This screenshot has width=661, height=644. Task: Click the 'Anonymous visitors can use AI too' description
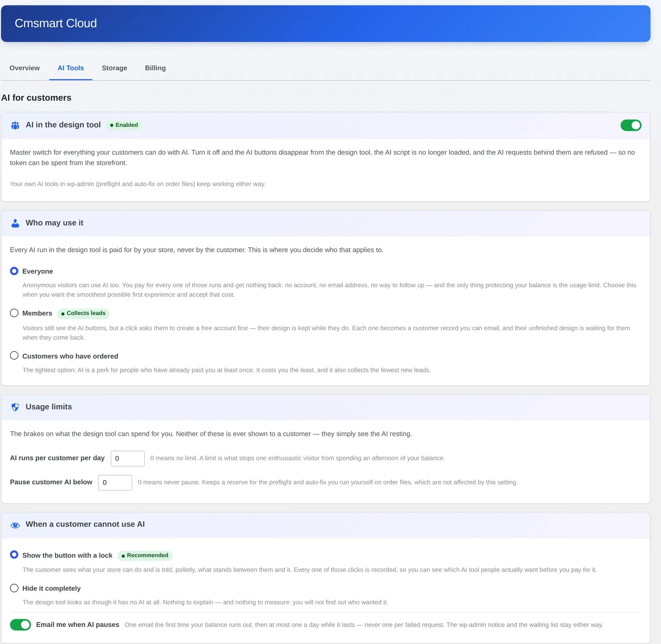pyautogui.click(x=329, y=290)
